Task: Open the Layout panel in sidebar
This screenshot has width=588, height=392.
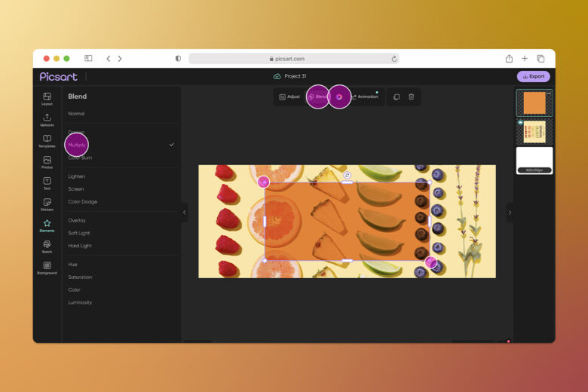Action: (47, 99)
